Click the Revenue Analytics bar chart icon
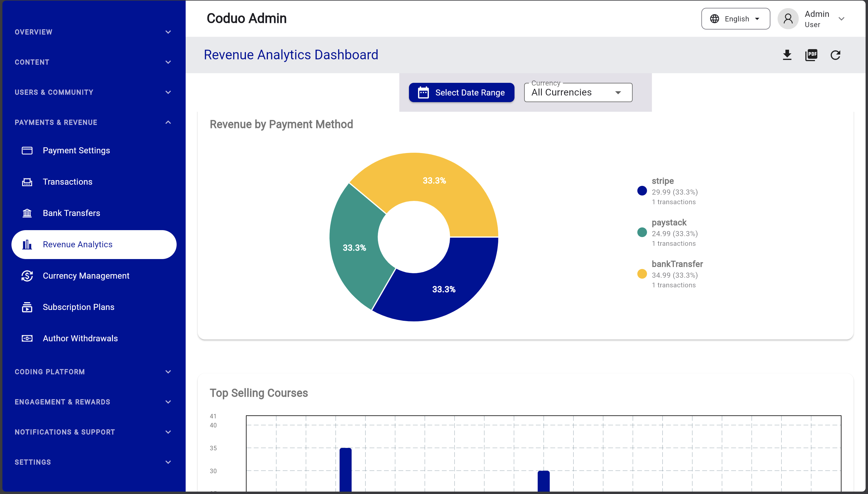 [x=27, y=244]
